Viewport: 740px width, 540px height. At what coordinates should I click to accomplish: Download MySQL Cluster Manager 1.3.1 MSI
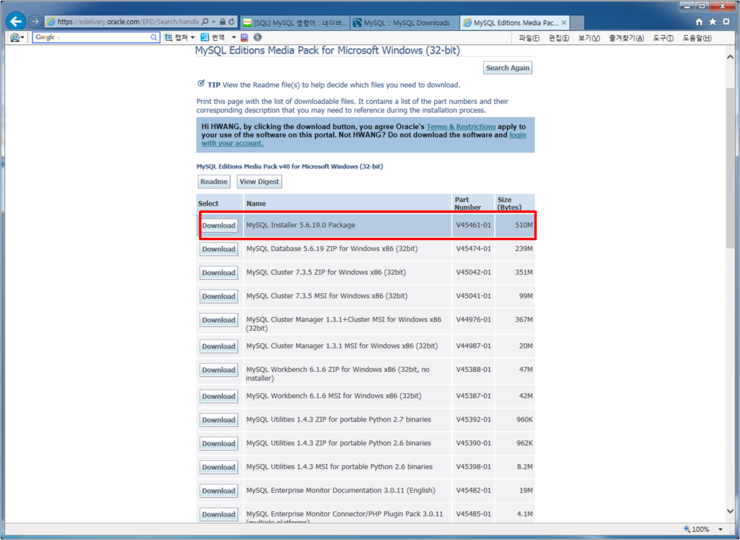click(x=219, y=346)
